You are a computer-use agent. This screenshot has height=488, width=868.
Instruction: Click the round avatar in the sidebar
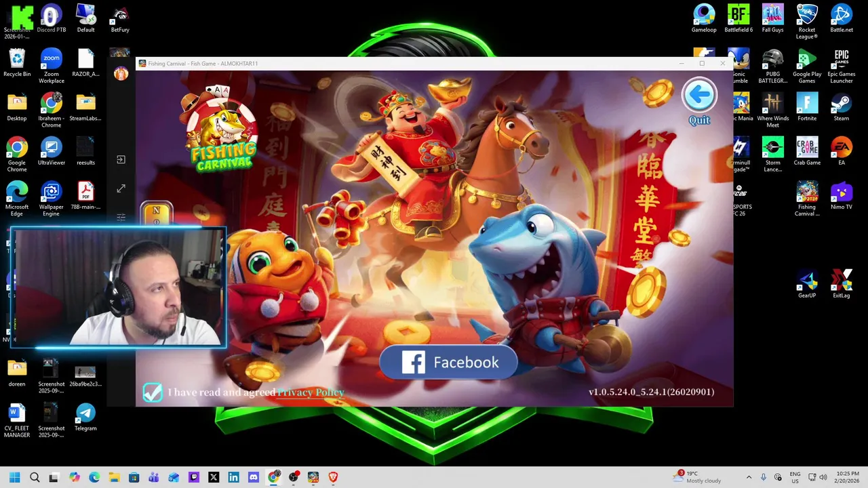coord(121,73)
